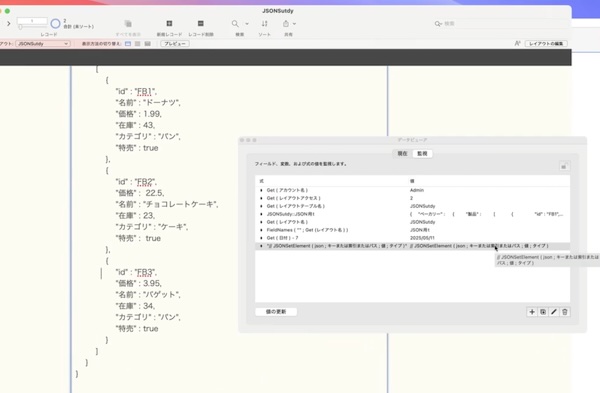Image resolution: width=600 pixels, height=393 pixels.
Task: Select the Get ( レイアウトアクセス ) row
Action: 412,198
